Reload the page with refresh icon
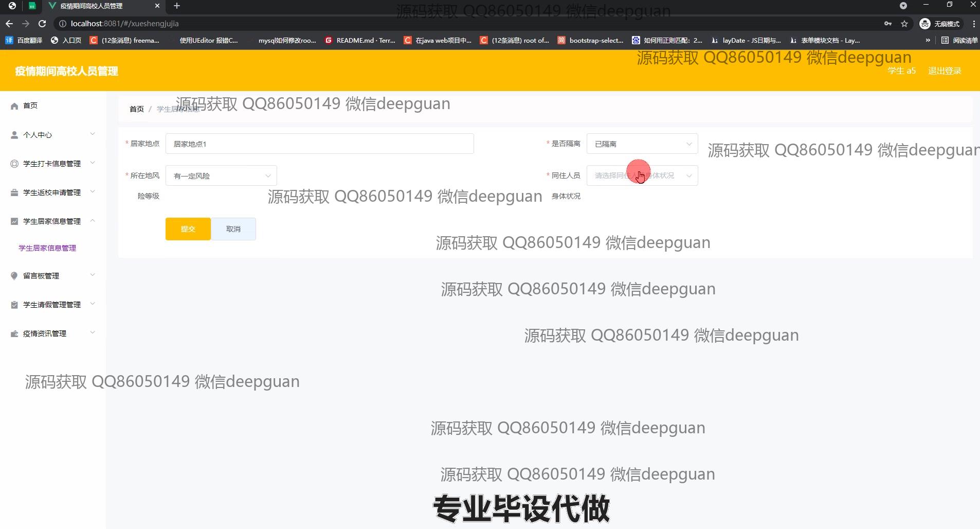Image resolution: width=980 pixels, height=529 pixels. [42, 24]
